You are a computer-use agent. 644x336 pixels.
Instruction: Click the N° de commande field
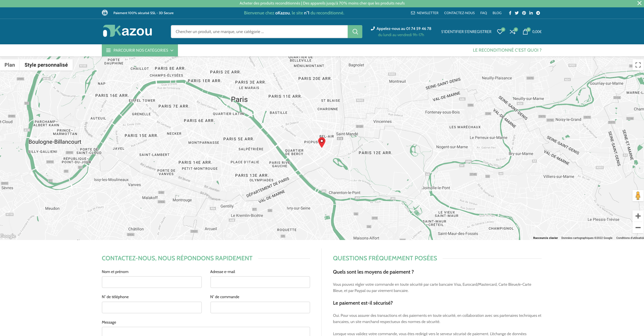(260, 307)
